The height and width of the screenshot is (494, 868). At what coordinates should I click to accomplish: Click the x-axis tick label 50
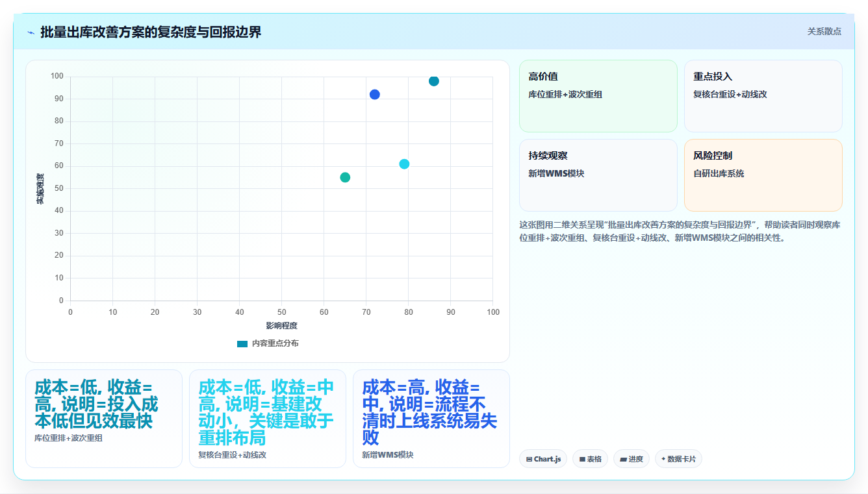[x=282, y=312]
